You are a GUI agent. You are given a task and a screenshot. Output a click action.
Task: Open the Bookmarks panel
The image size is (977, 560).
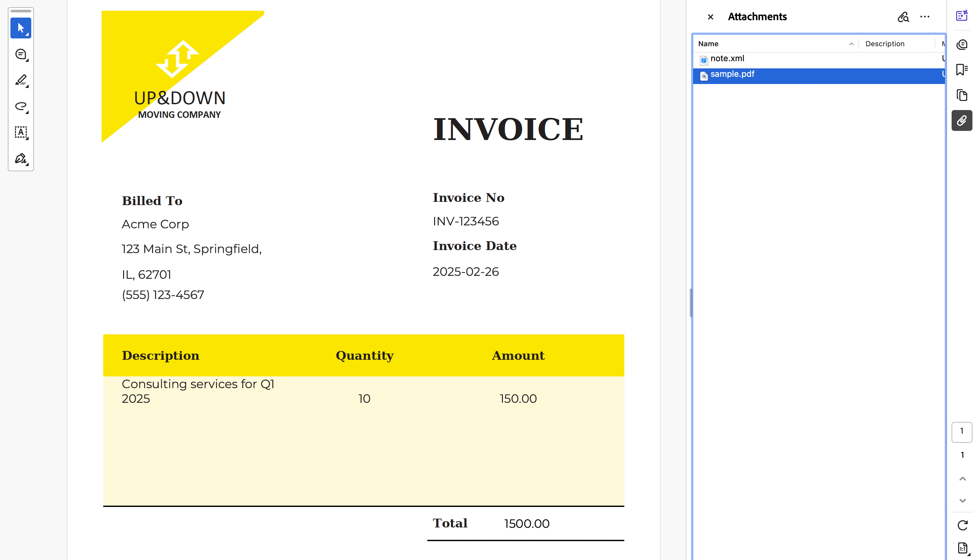(962, 70)
